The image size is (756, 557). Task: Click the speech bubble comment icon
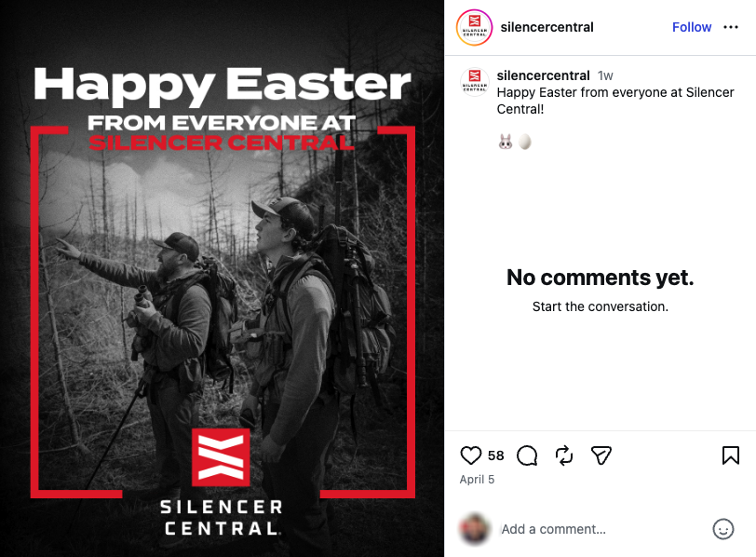tap(527, 455)
